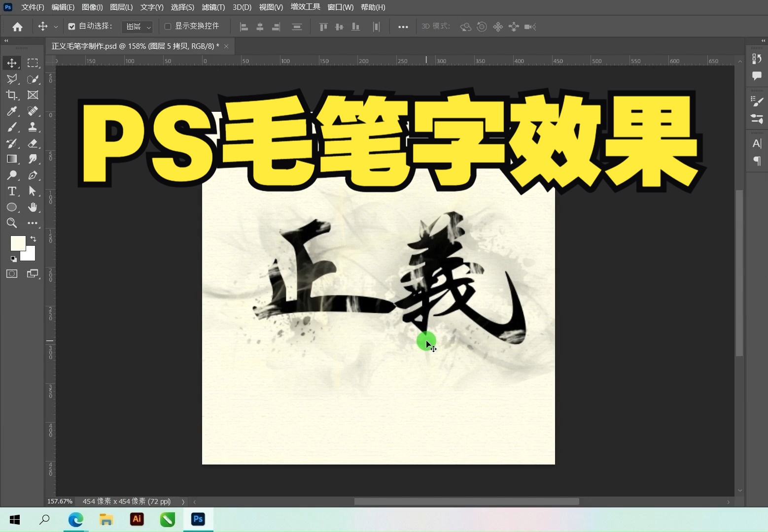Toggle the 显示变换控件 checkbox
The width and height of the screenshot is (768, 532).
pos(168,26)
